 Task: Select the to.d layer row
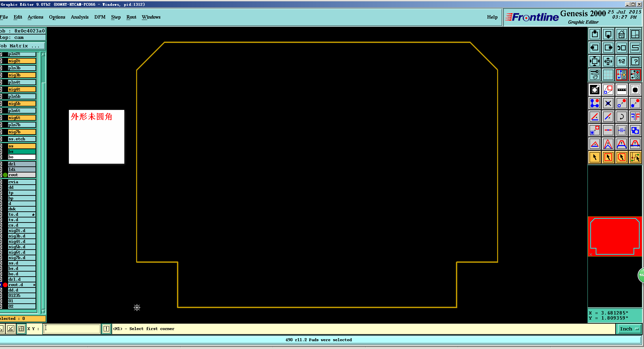tap(22, 214)
